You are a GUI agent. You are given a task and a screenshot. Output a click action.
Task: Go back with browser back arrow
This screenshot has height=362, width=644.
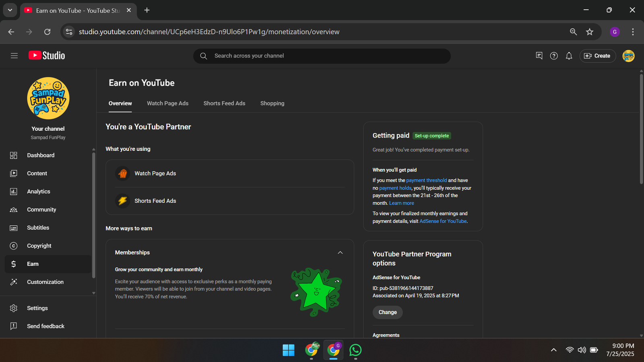[11, 32]
